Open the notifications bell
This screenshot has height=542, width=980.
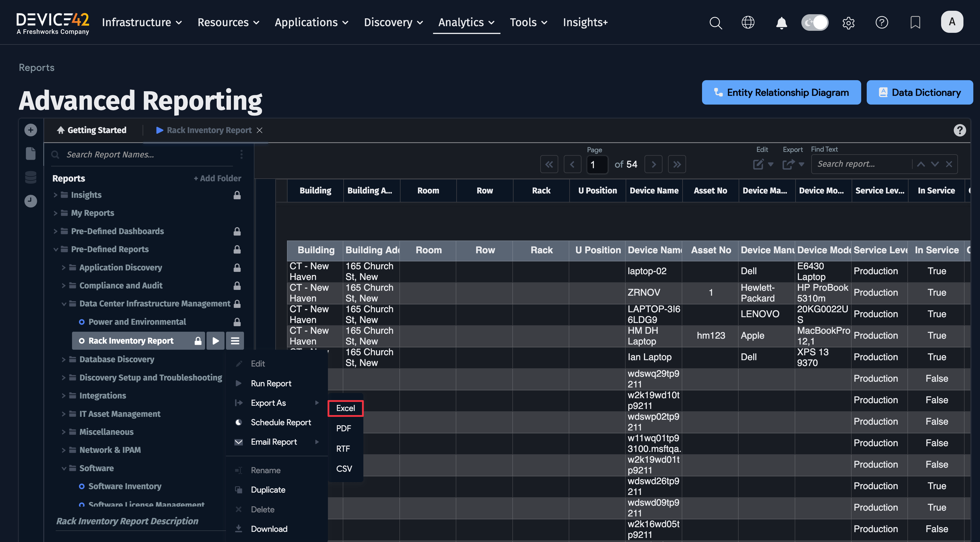click(x=781, y=22)
